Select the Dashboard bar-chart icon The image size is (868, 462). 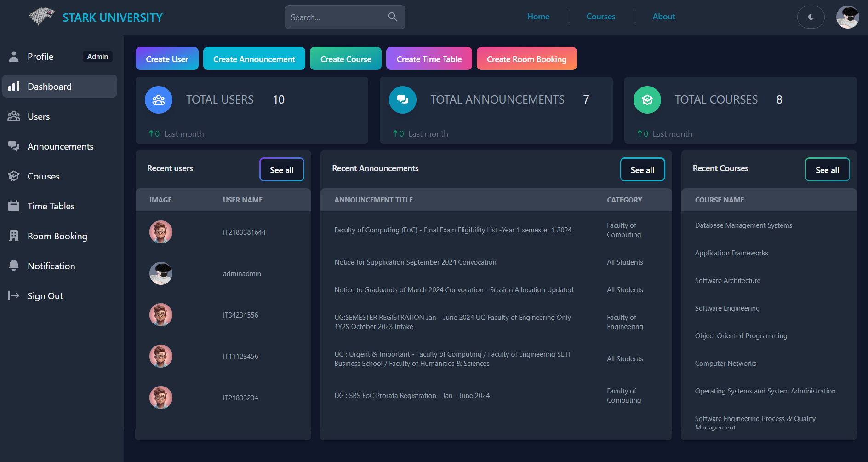coord(14,86)
